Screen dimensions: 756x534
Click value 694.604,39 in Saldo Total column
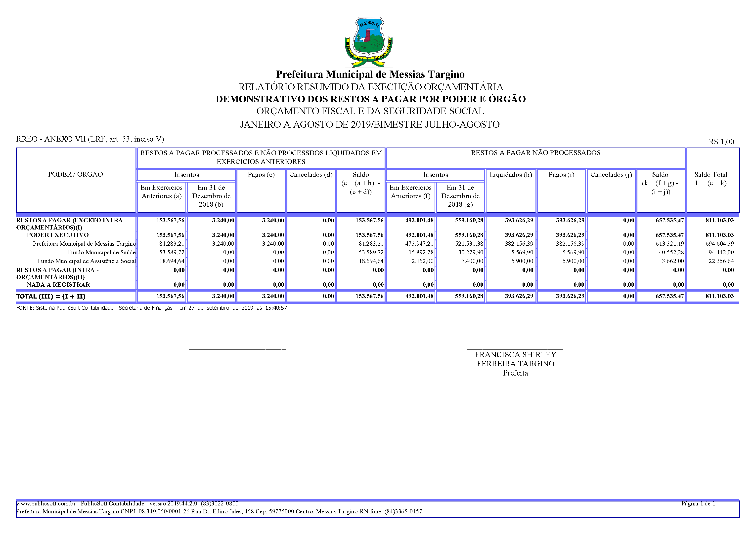coord(719,244)
